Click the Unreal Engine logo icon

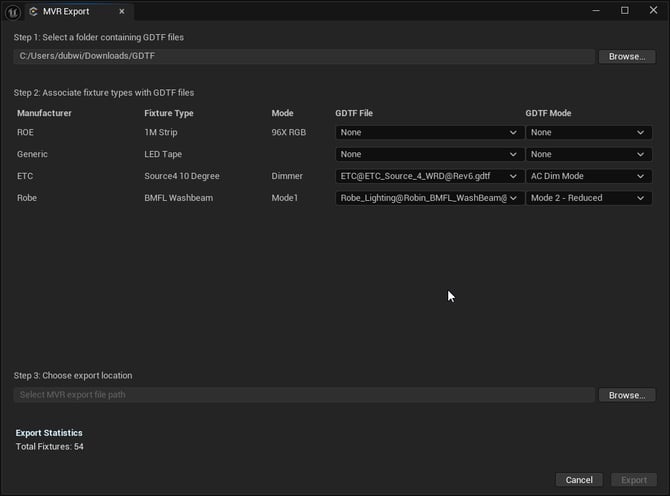(12, 12)
